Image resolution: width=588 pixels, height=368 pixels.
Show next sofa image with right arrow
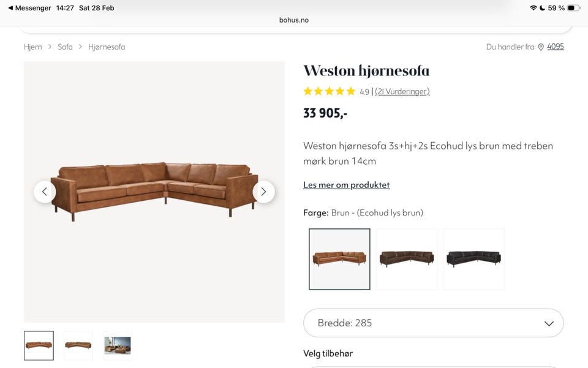[x=263, y=192]
